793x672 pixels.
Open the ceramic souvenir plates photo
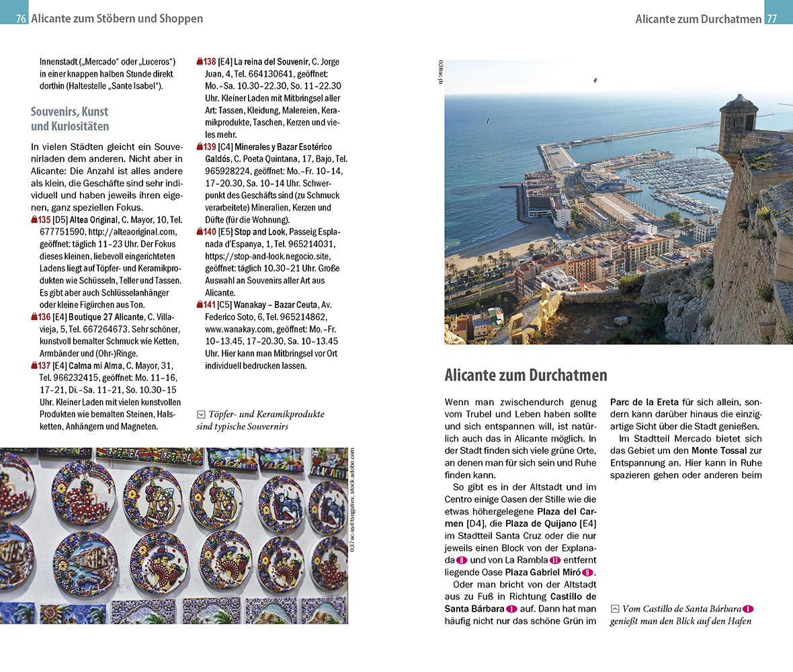pos(173,536)
